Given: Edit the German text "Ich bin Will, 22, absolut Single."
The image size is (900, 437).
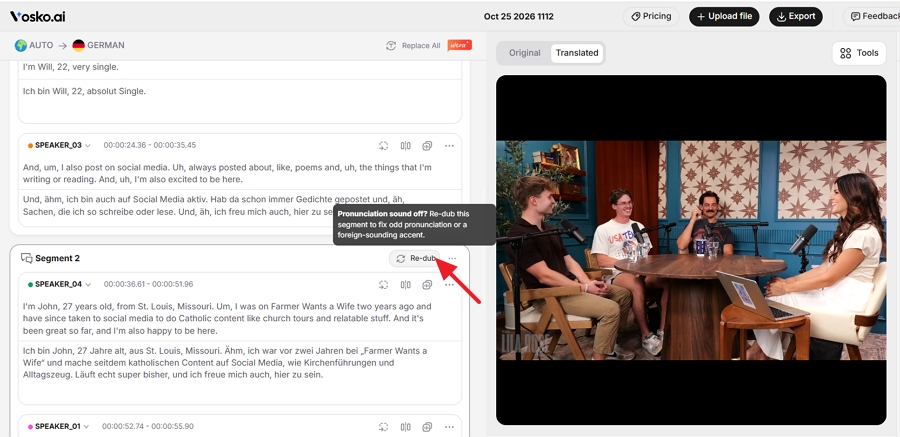Looking at the screenshot, I should pyautogui.click(x=84, y=91).
